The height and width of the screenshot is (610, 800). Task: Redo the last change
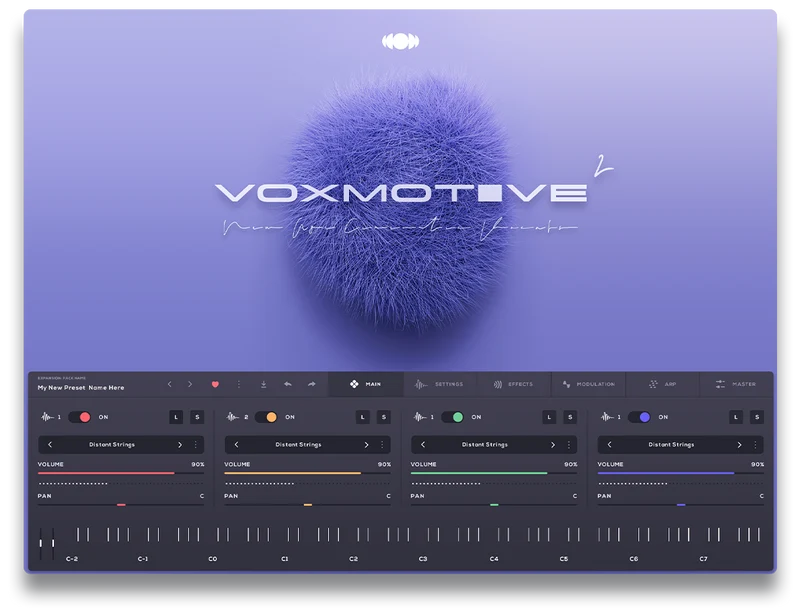pyautogui.click(x=312, y=384)
